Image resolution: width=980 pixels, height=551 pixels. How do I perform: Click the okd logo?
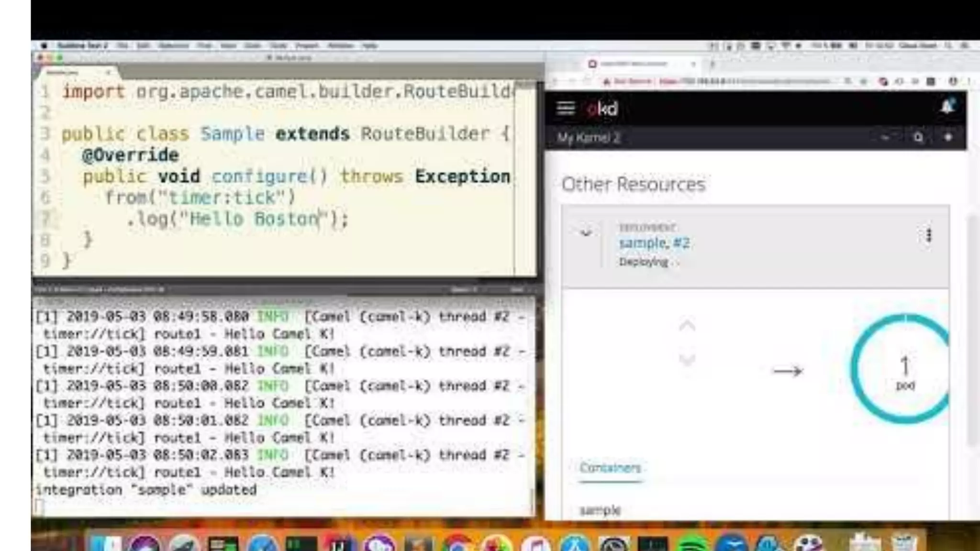[x=602, y=109]
